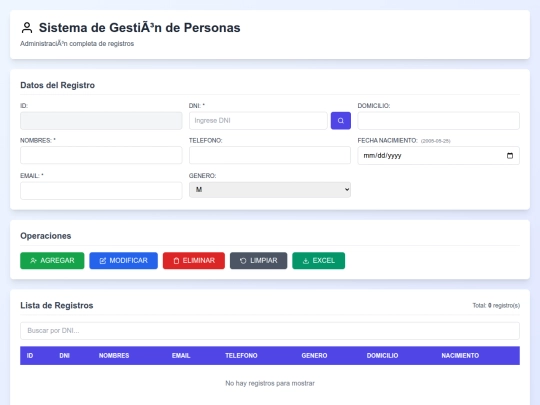The height and width of the screenshot is (405, 540).
Task: Select the NOMBRES text field
Action: tap(101, 155)
